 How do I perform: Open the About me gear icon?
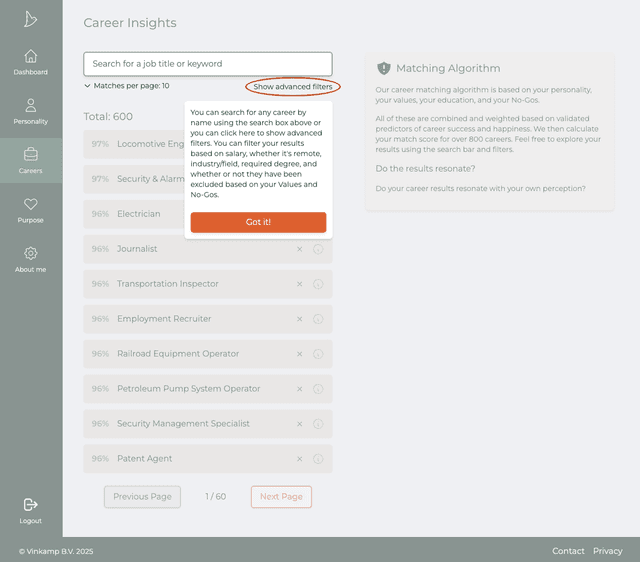31,253
